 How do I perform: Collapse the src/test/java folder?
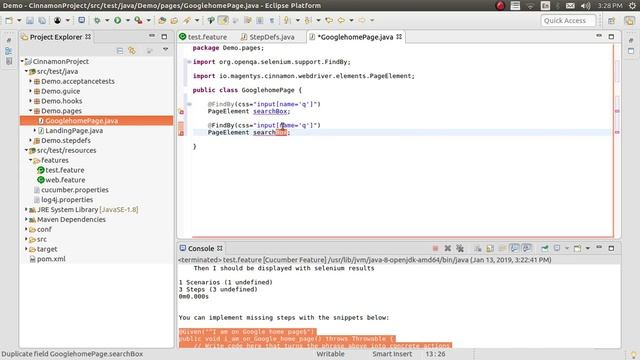click(x=27, y=71)
